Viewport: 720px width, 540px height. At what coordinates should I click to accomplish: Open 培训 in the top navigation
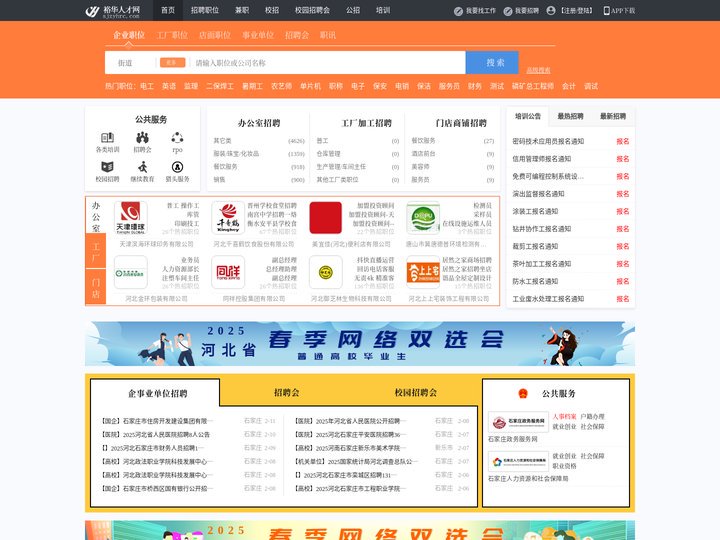383,10
